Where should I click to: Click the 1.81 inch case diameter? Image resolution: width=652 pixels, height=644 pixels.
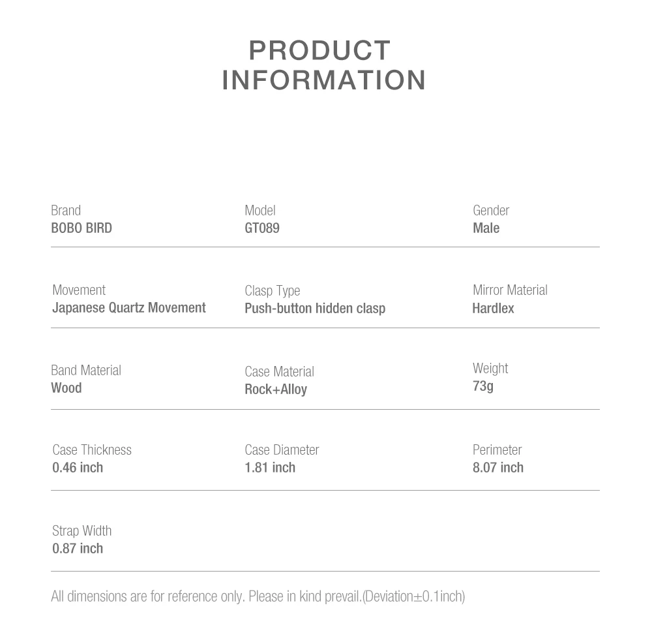click(x=270, y=468)
